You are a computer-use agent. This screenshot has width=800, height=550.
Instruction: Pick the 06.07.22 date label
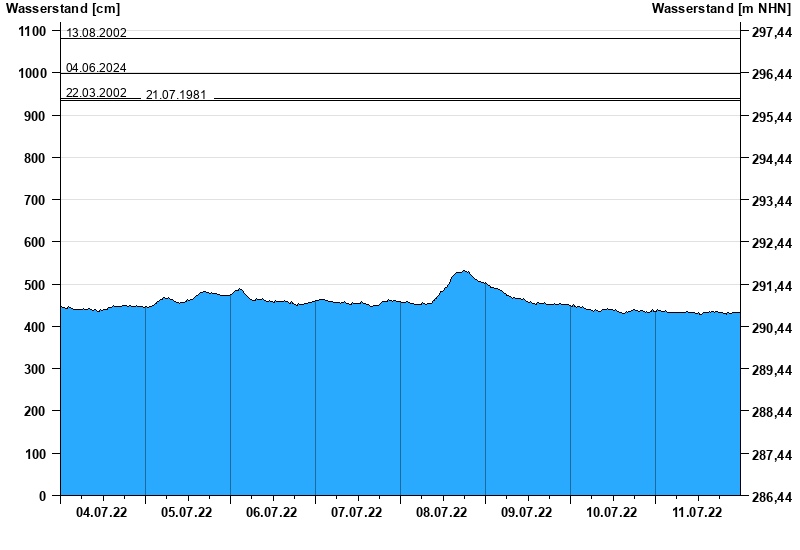(272, 513)
